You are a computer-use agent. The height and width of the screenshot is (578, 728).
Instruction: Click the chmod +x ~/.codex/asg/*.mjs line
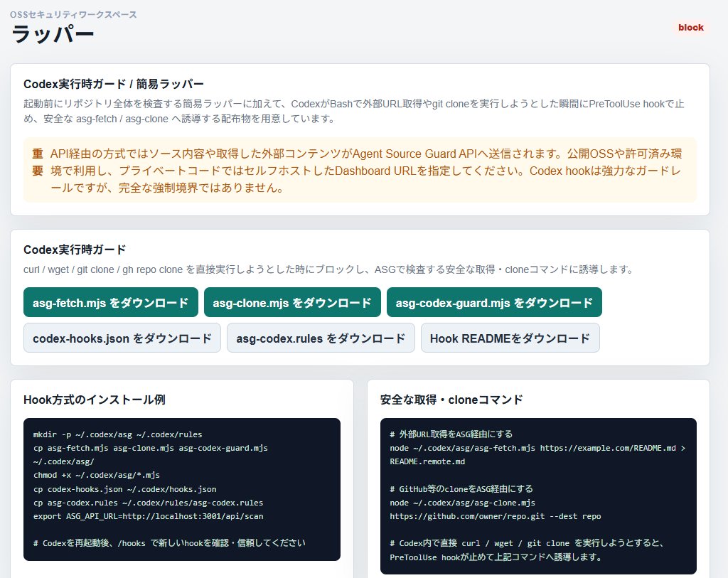point(96,475)
